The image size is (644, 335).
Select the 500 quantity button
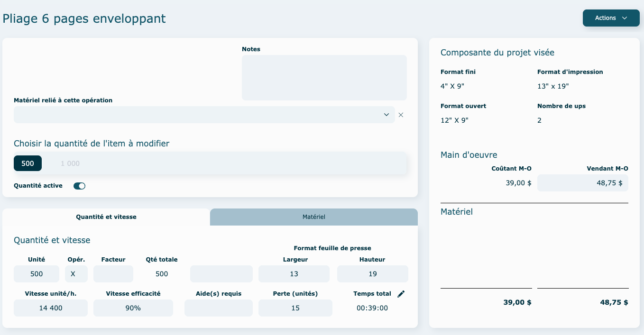coord(28,163)
